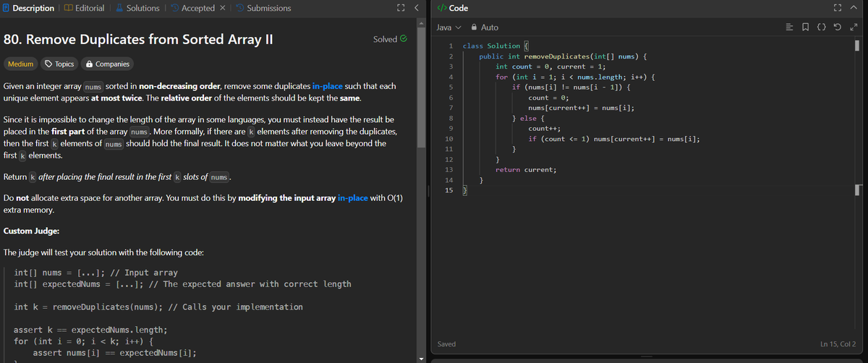Click the Topics tag label icon
The height and width of the screenshot is (363, 868).
point(49,64)
